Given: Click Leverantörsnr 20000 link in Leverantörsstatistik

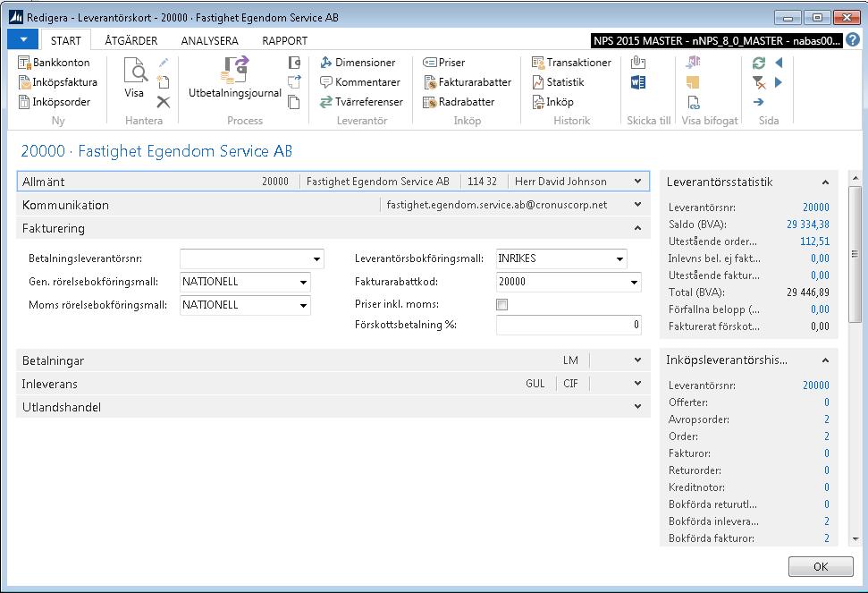Looking at the screenshot, I should (x=816, y=208).
